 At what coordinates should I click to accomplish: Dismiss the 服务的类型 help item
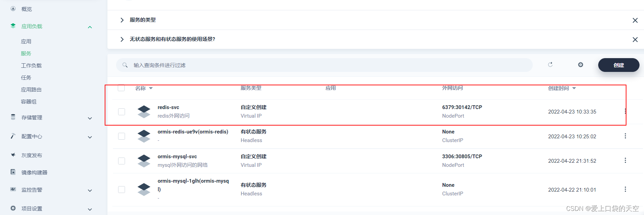click(635, 20)
